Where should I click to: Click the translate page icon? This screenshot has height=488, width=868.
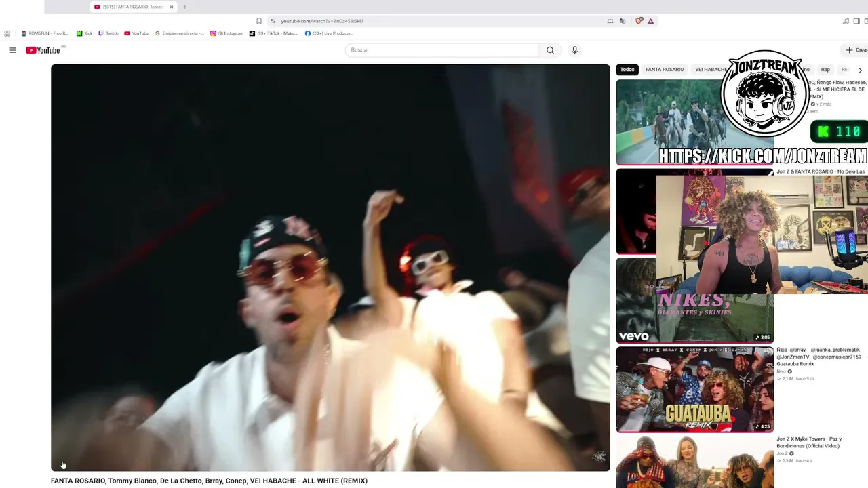623,21
